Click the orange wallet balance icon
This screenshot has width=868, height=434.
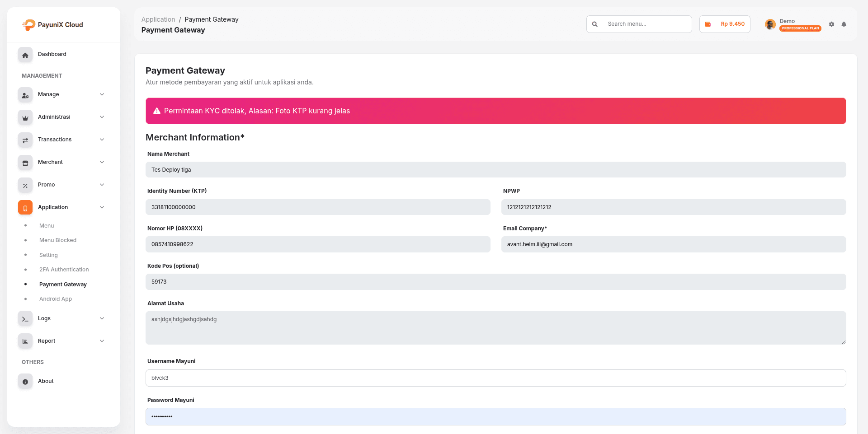708,24
